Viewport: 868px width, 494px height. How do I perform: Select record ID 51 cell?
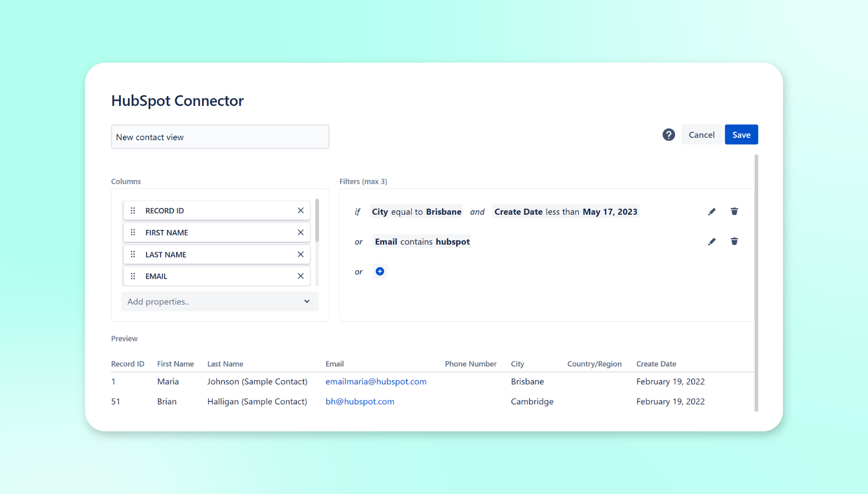116,401
